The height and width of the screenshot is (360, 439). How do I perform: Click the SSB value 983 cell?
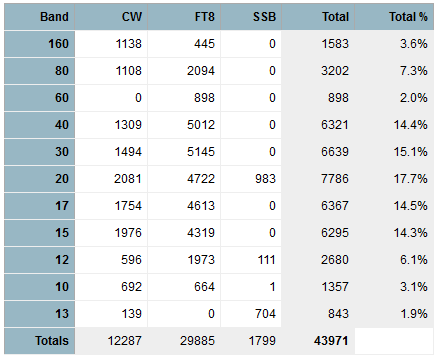(x=251, y=179)
